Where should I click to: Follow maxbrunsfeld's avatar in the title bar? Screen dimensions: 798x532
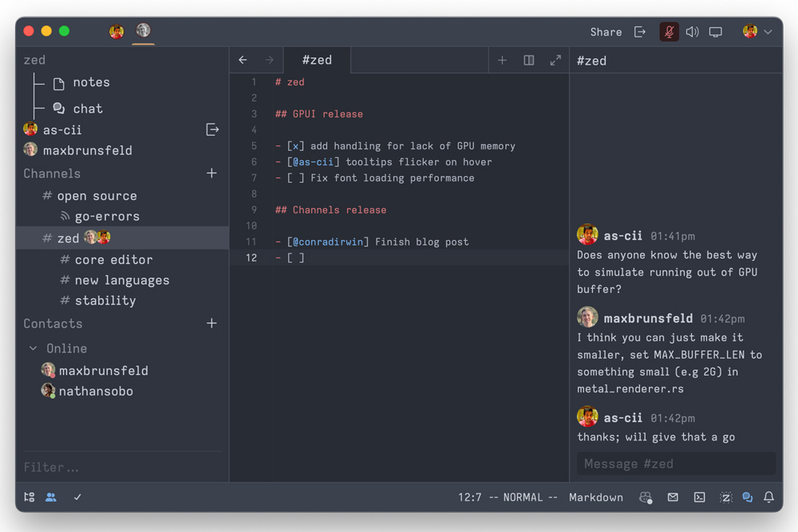pos(143,30)
